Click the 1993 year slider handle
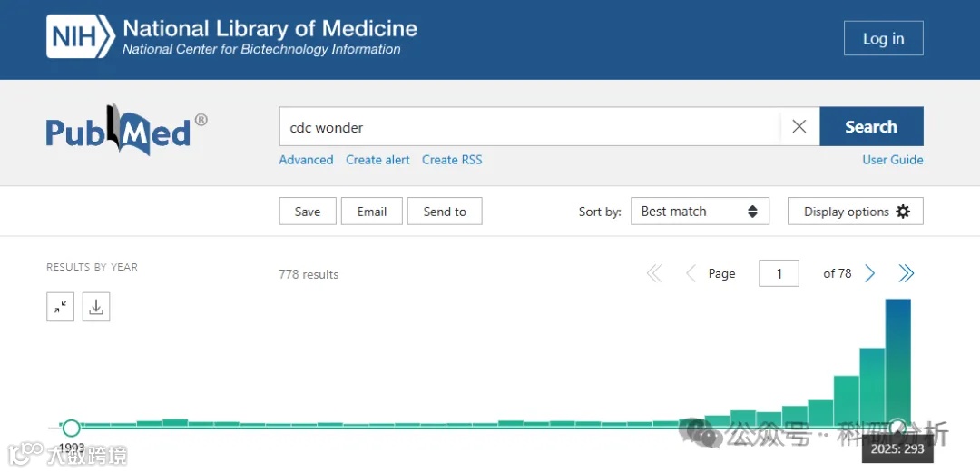Image resolution: width=980 pixels, height=473 pixels. [71, 428]
